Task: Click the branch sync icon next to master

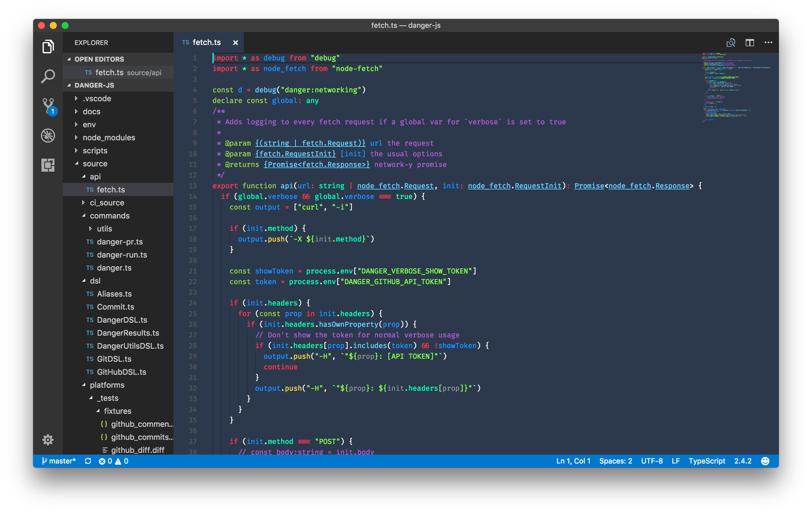Action: pos(88,461)
